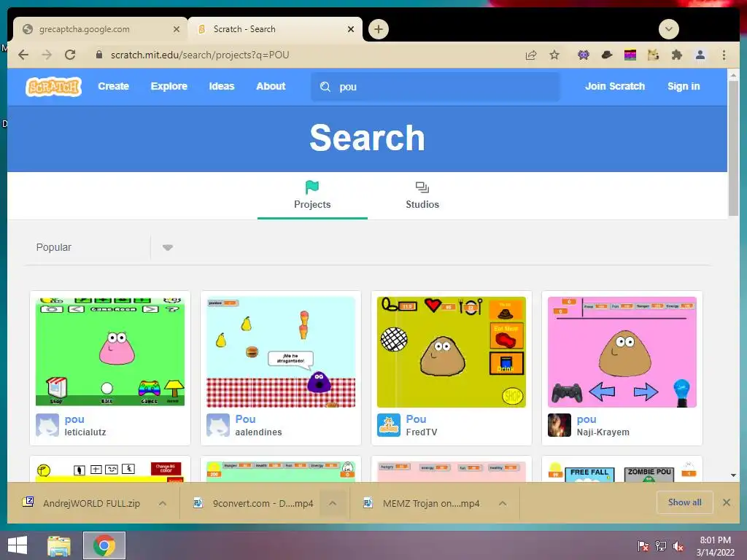Open the pou project thumbnail by leticialutz
Image resolution: width=747 pixels, height=560 pixels.
point(110,352)
